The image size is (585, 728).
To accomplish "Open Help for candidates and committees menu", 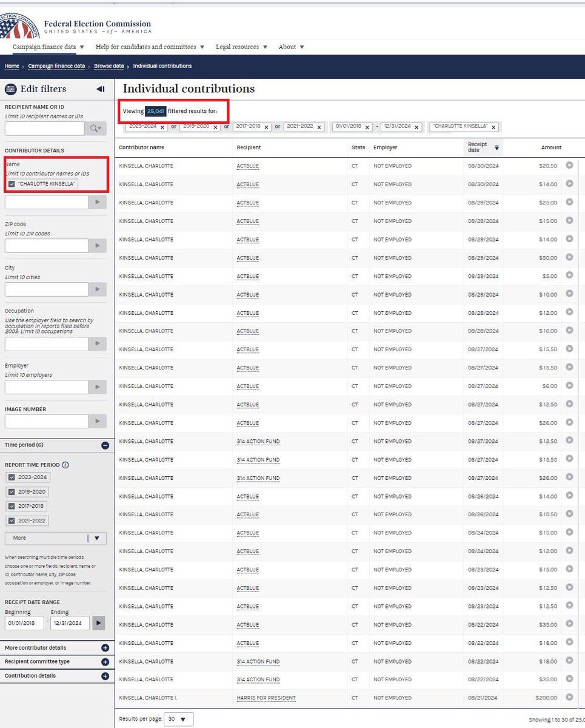I will [x=150, y=47].
